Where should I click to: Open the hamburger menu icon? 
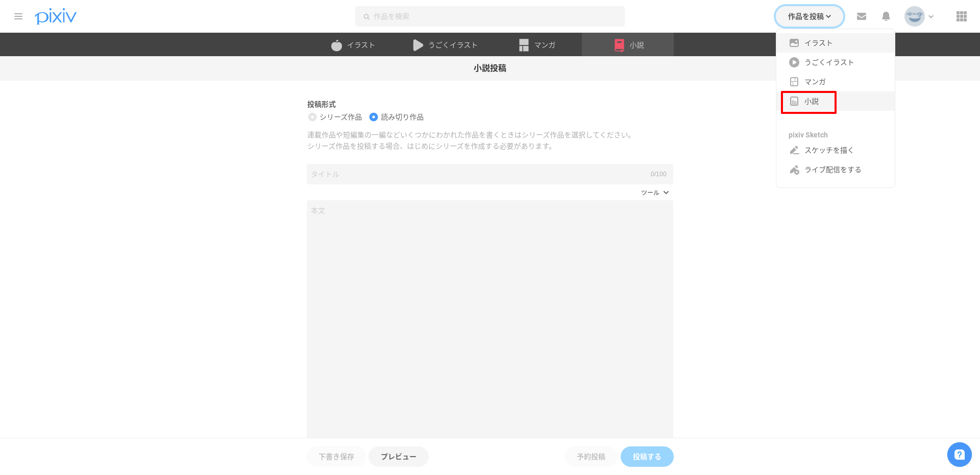point(18,16)
